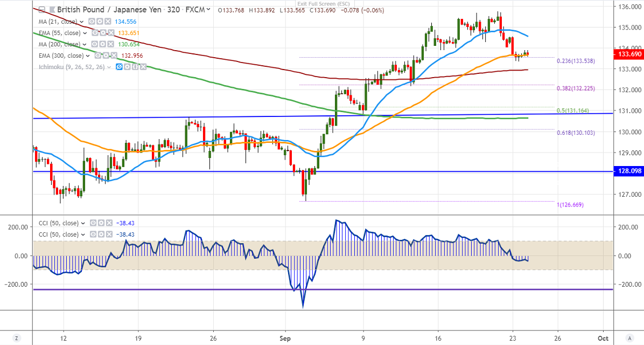644x345 pixels.
Task: Hide the lower CCI (50, close) indicator
Action: click(94, 234)
